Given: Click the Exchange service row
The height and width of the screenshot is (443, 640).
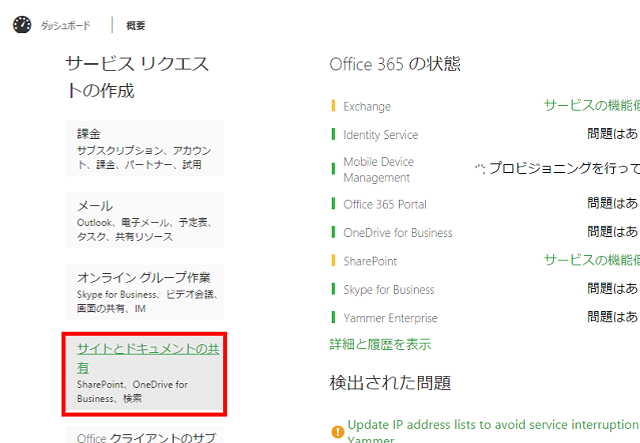Looking at the screenshot, I should tap(367, 107).
